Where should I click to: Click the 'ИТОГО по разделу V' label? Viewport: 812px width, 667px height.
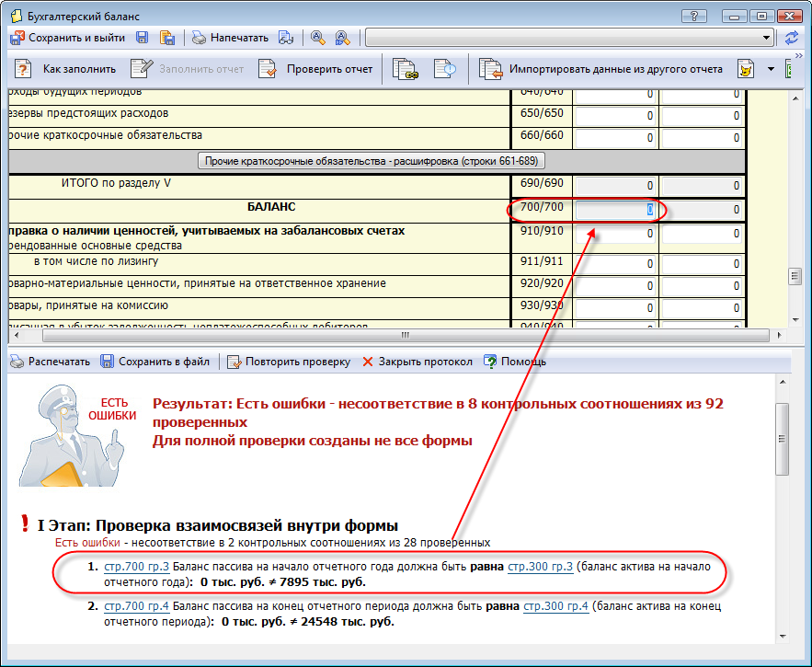tap(116, 183)
